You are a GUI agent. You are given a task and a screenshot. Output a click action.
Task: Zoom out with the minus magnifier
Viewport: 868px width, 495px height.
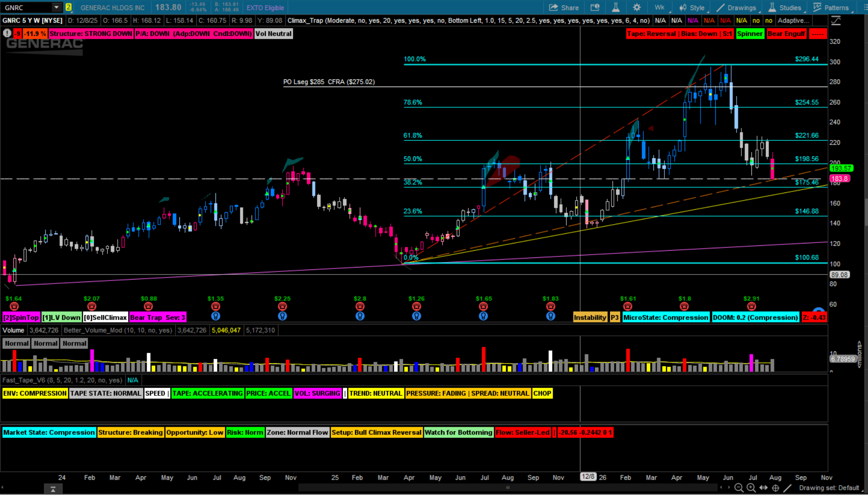pos(739,488)
